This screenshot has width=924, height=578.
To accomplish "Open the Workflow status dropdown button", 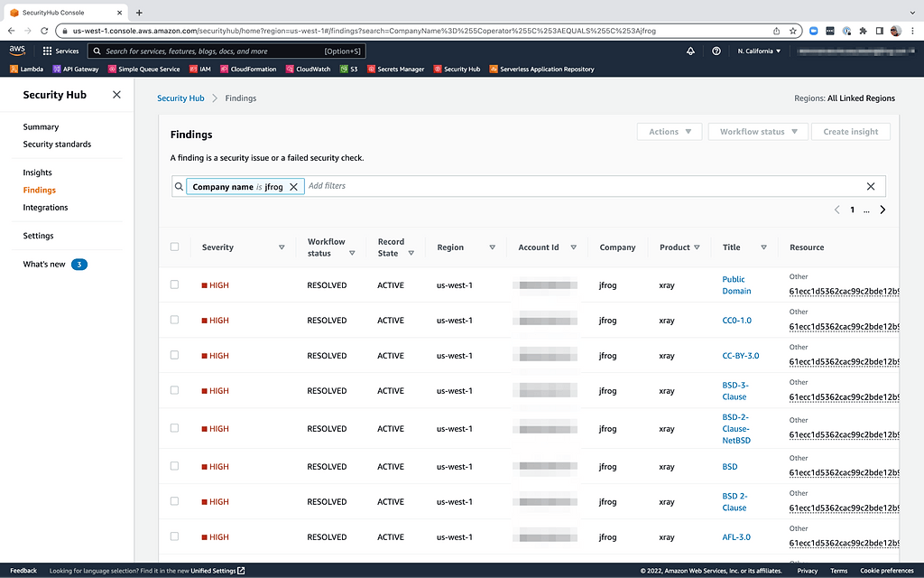I will pyautogui.click(x=757, y=132).
